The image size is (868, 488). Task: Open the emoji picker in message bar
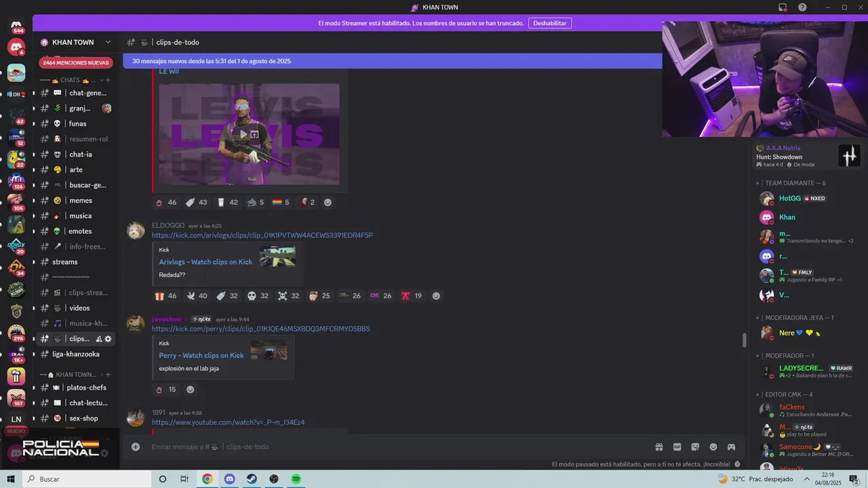pyautogui.click(x=713, y=447)
